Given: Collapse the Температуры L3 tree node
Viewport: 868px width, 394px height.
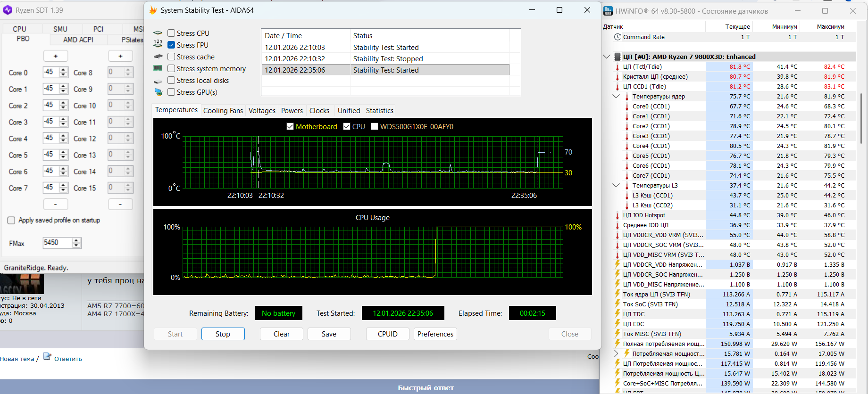Looking at the screenshot, I should tap(616, 185).
